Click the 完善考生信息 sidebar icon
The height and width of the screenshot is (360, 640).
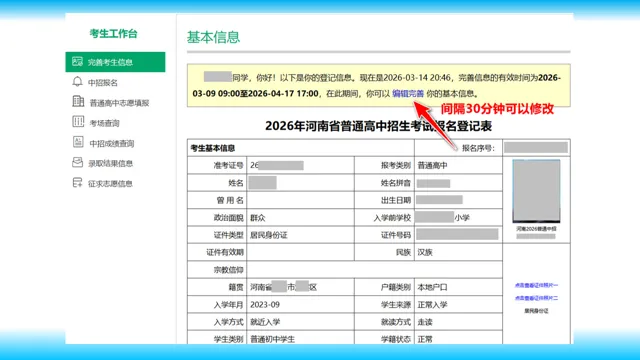[x=77, y=62]
